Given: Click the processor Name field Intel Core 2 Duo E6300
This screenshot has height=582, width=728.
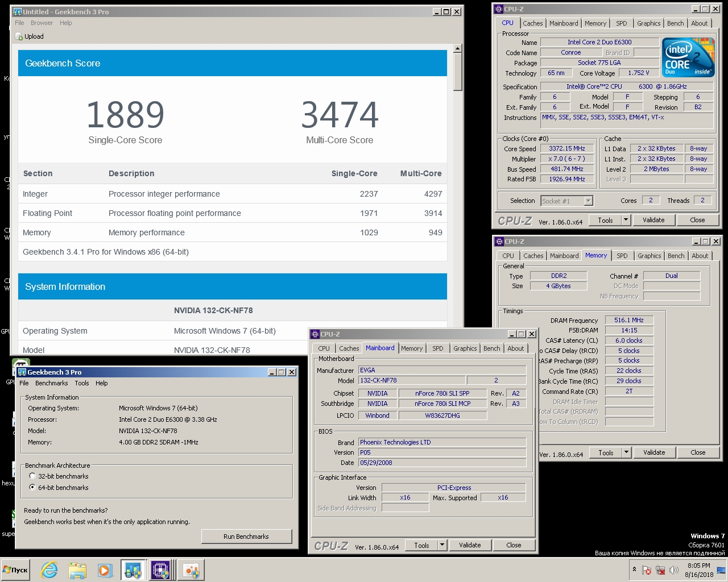Looking at the screenshot, I should pyautogui.click(x=599, y=42).
